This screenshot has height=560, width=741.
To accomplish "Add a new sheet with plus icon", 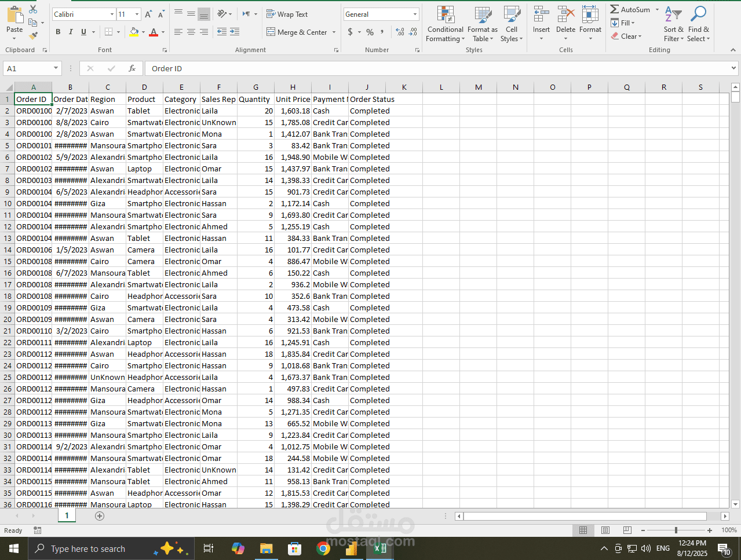I will 100,515.
